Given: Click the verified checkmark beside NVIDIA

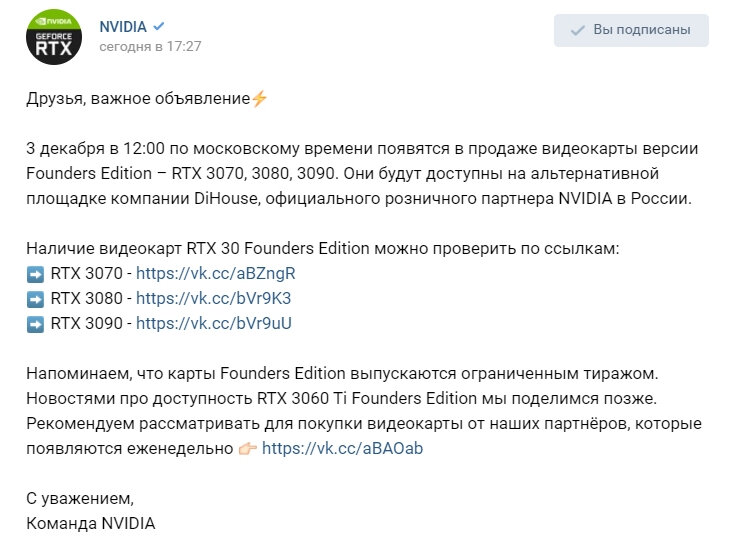Looking at the screenshot, I should coord(159,27).
